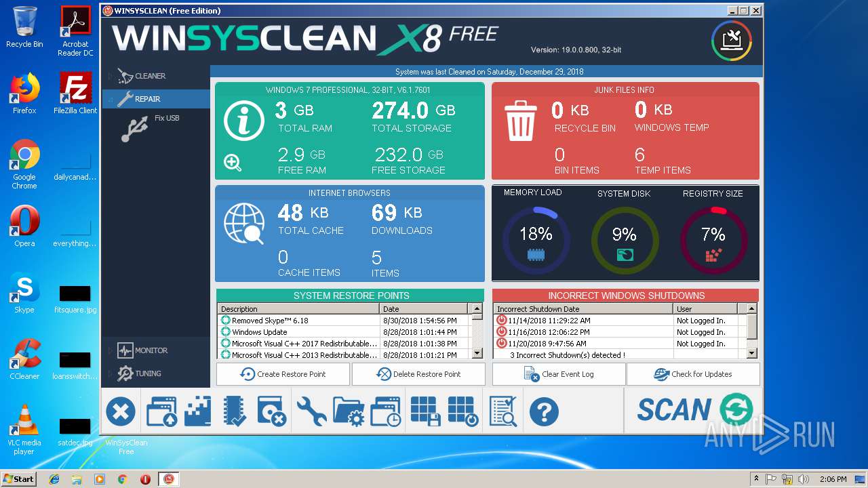Click the window-with-up-arrow toolbar icon
This screenshot has width=868, height=488.
click(161, 411)
